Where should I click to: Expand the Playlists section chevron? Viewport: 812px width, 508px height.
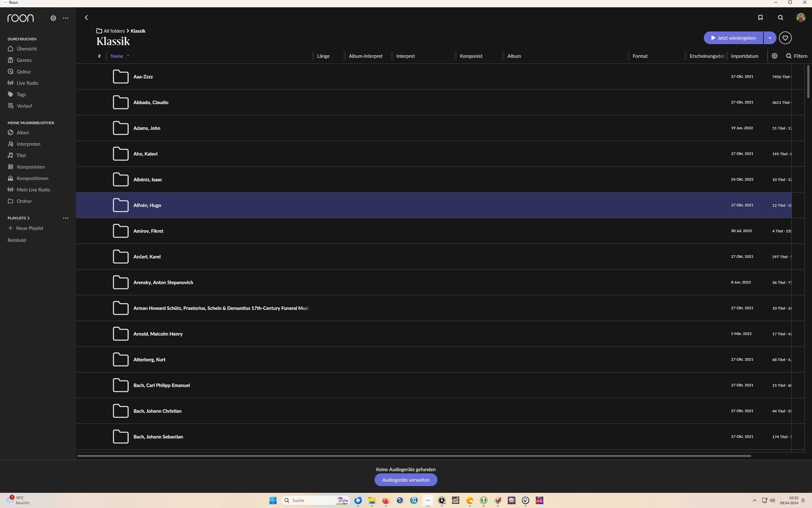[28, 218]
